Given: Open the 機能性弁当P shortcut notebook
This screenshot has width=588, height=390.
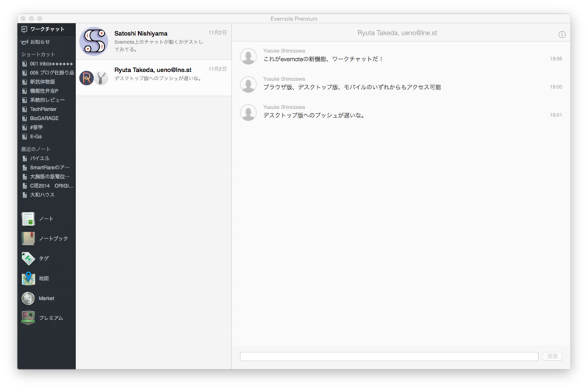Looking at the screenshot, I should tap(40, 91).
